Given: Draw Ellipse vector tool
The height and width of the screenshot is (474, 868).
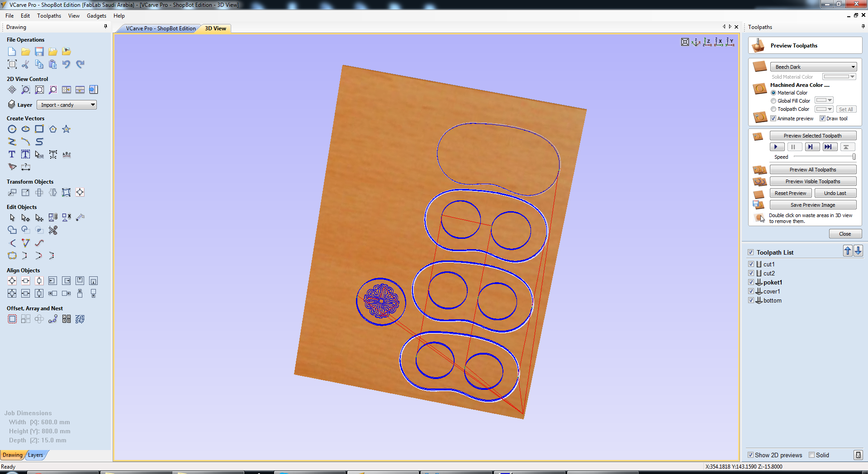Looking at the screenshot, I should pos(26,129).
